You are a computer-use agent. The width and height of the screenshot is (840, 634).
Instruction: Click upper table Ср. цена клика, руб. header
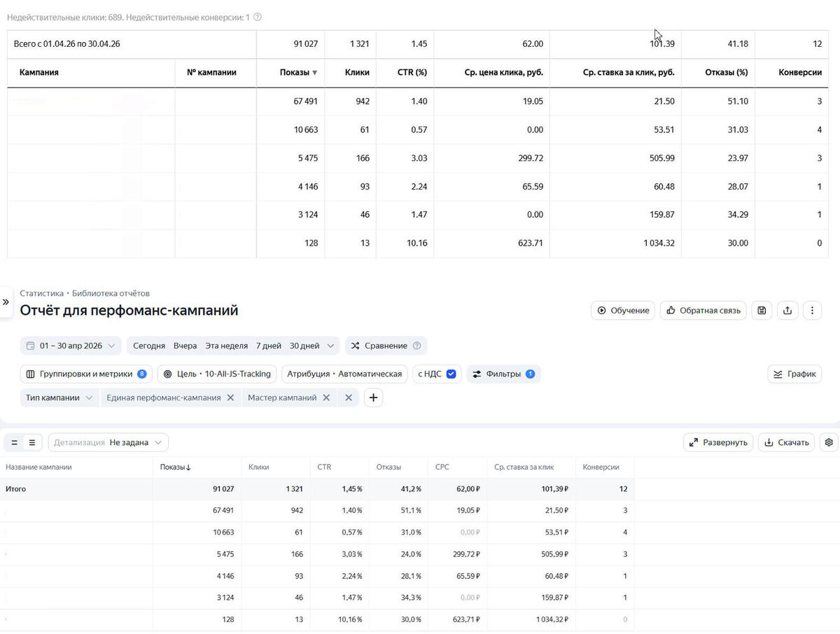coord(503,72)
